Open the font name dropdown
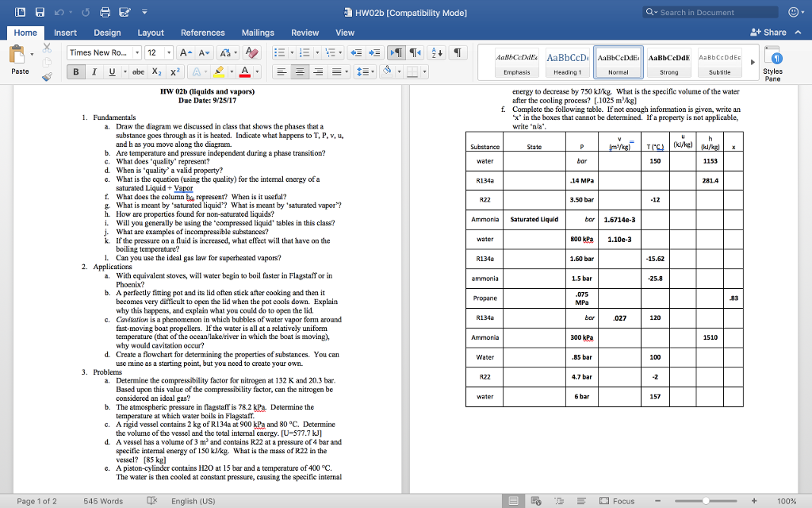This screenshot has width=812, height=508. click(137, 52)
